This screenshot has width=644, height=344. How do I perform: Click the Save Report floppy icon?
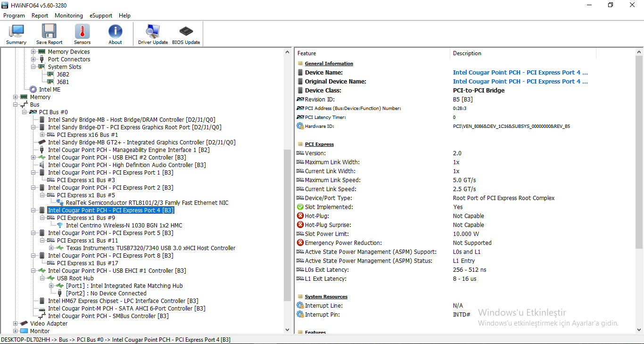(x=49, y=31)
